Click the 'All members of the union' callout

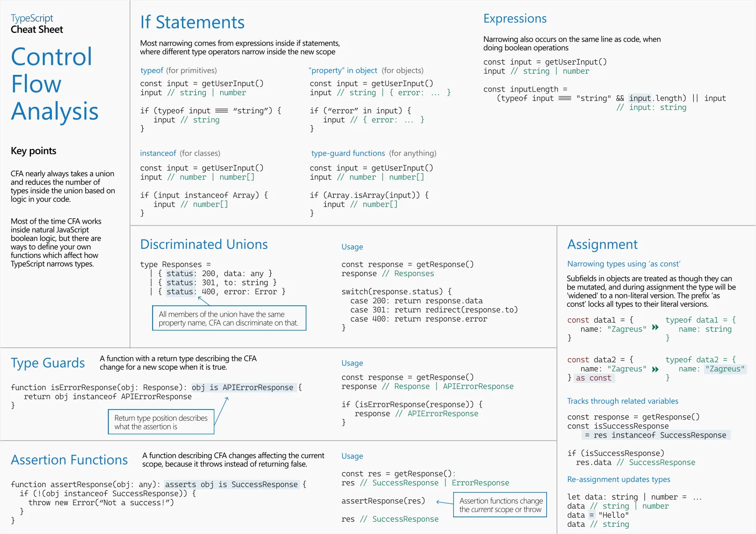(229, 318)
